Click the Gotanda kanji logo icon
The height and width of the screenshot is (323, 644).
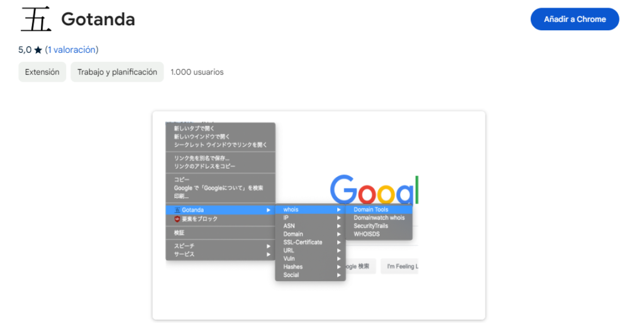(36, 19)
